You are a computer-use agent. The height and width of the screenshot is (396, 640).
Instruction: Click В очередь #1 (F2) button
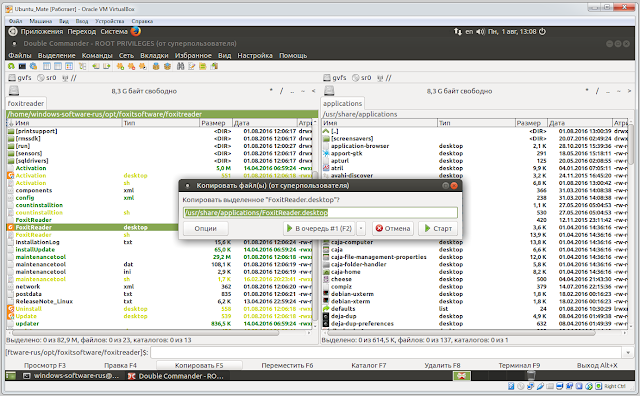320,228
